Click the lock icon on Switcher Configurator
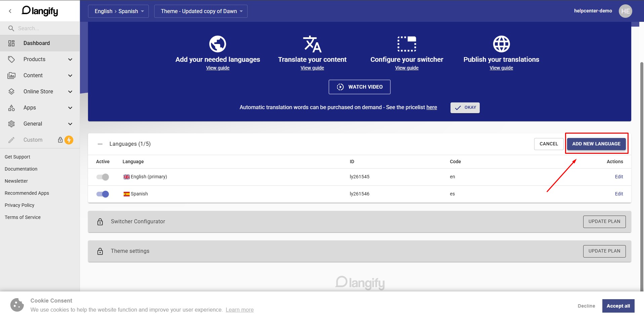The height and width of the screenshot is (320, 644). (x=100, y=222)
